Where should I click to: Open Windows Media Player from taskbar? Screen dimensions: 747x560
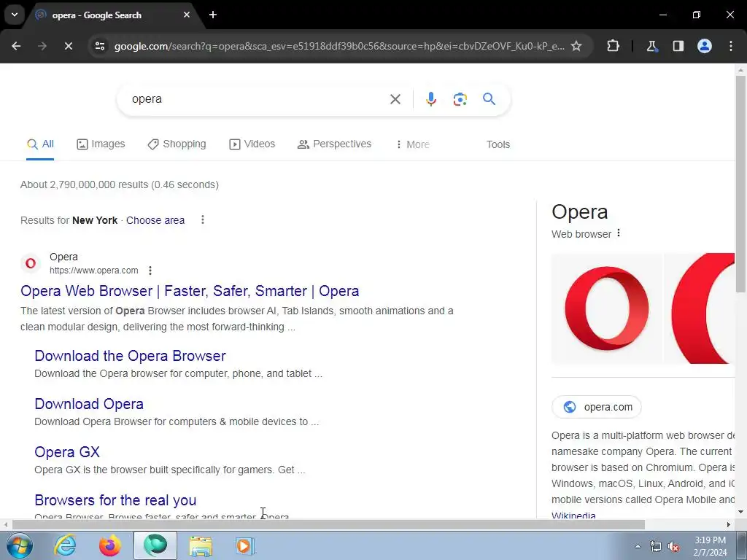[245, 545]
